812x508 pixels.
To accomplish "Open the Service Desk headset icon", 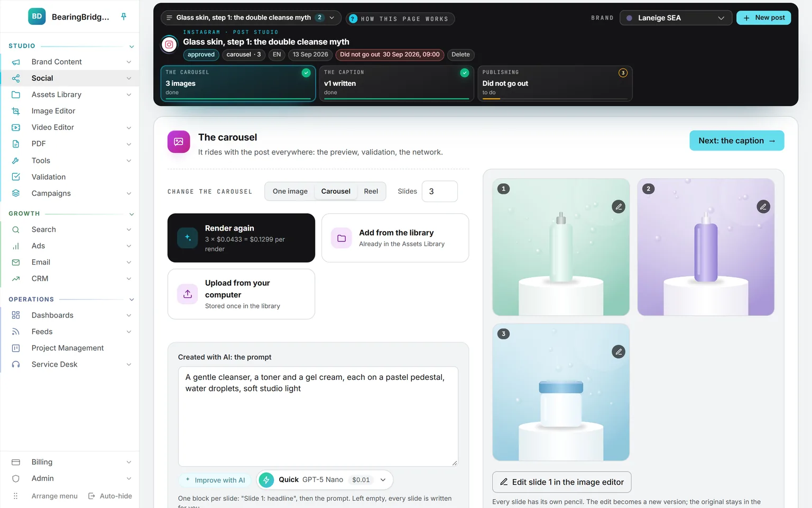I will [x=16, y=364].
